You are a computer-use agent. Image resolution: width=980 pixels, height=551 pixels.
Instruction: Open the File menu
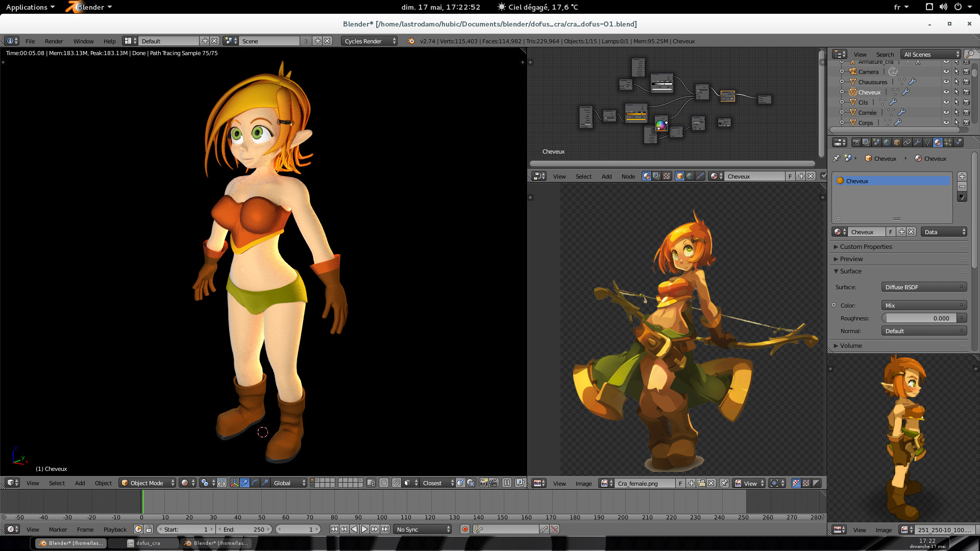tap(30, 41)
